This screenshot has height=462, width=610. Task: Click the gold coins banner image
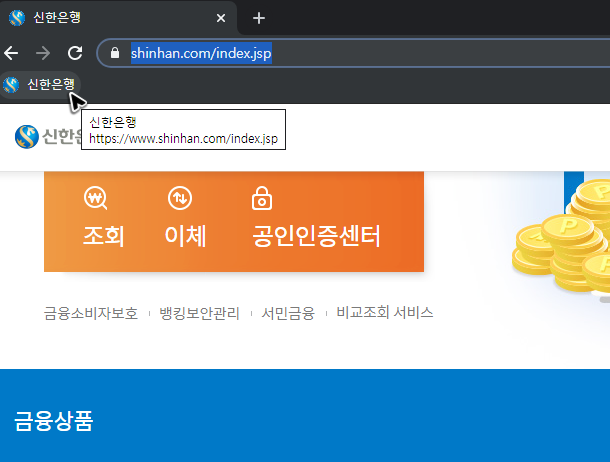pos(561,237)
